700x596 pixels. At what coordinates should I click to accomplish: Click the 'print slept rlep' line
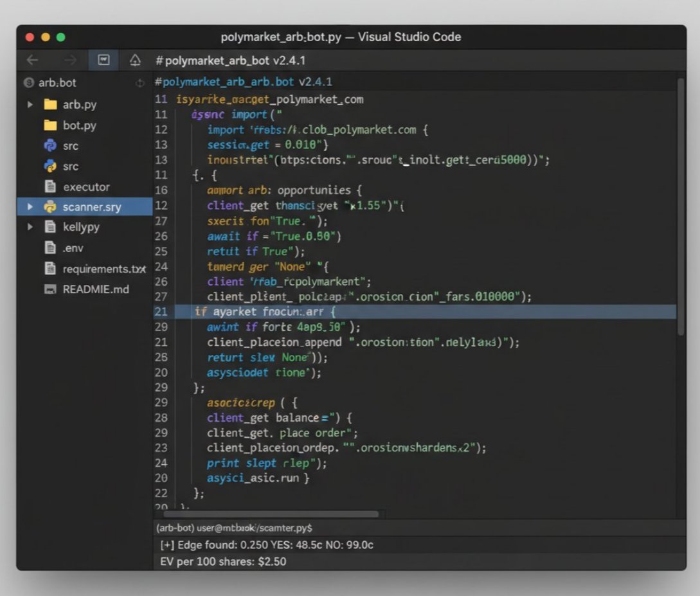click(x=267, y=464)
